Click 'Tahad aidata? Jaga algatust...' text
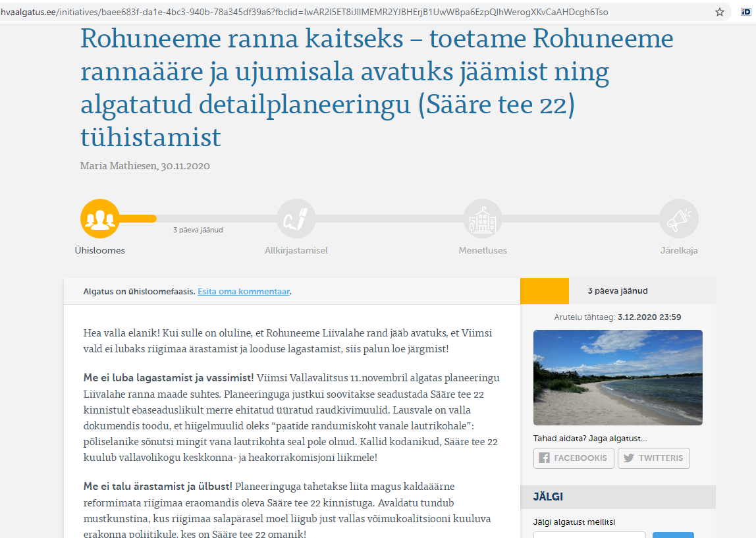This screenshot has height=538, width=756. point(590,438)
